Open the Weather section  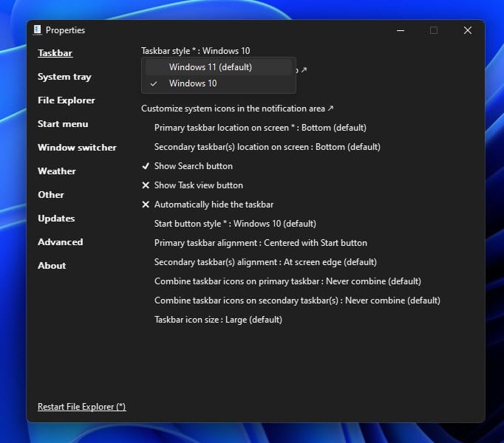click(57, 171)
